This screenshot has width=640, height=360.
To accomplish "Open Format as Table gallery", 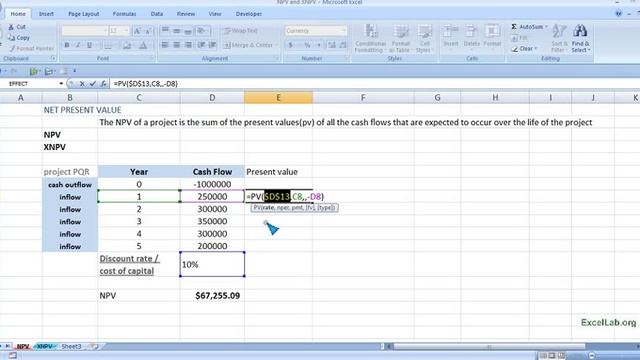I will point(400,38).
